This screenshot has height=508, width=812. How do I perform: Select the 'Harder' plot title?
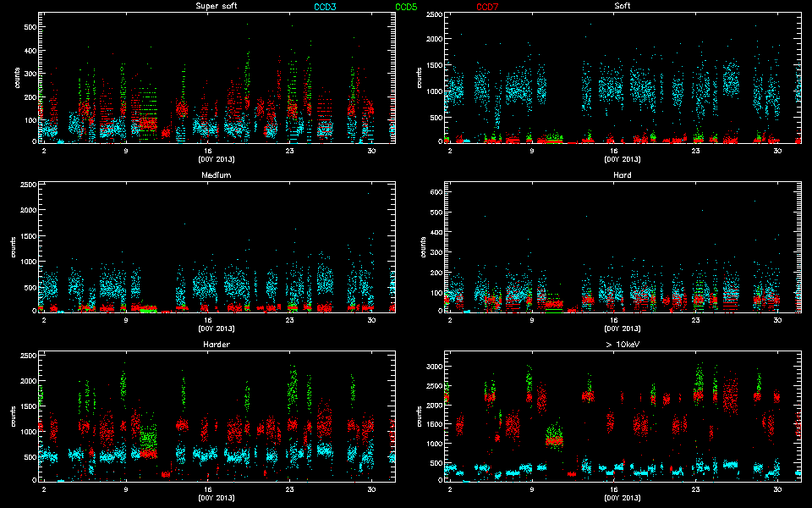point(216,345)
